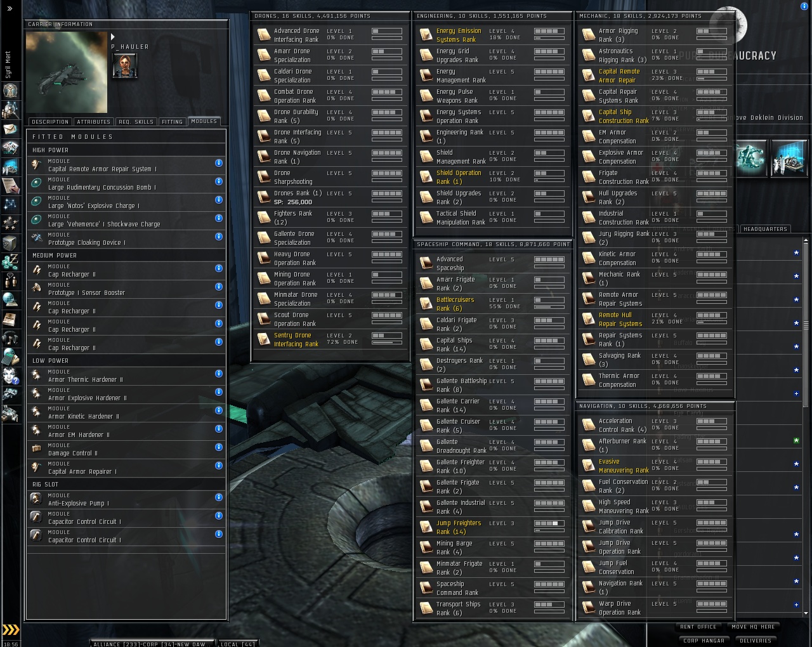
Task: Click the 18:56 clock in the corner
Action: click(11, 644)
